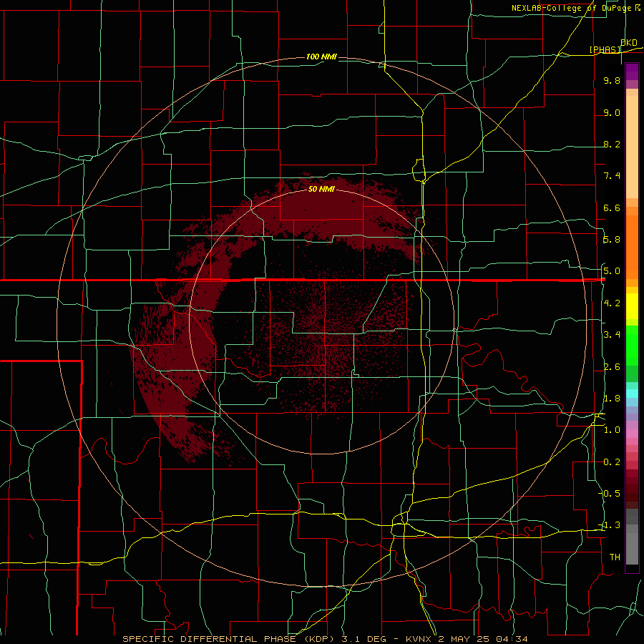
Task: Click the yellow segment of the color bar
Action: (x=632, y=306)
